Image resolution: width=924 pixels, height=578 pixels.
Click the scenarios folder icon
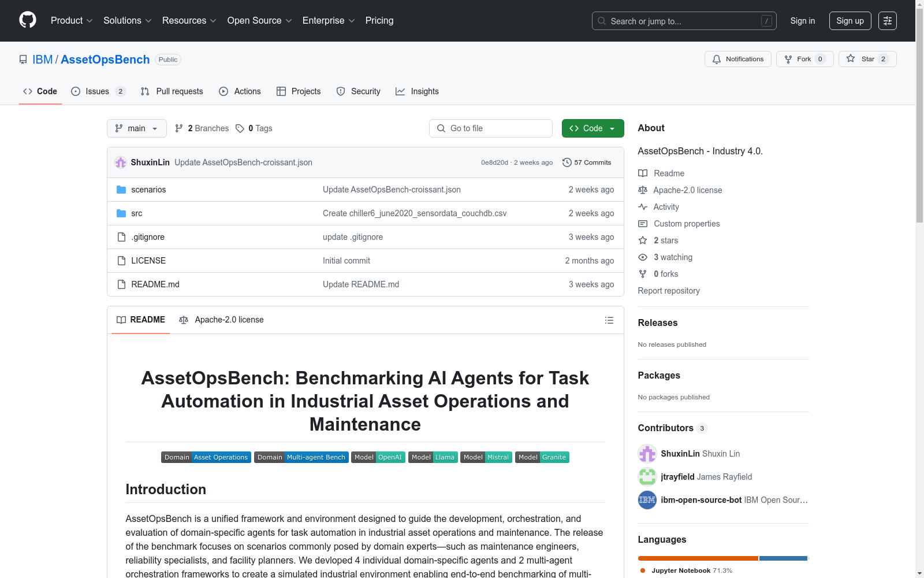pyautogui.click(x=121, y=190)
